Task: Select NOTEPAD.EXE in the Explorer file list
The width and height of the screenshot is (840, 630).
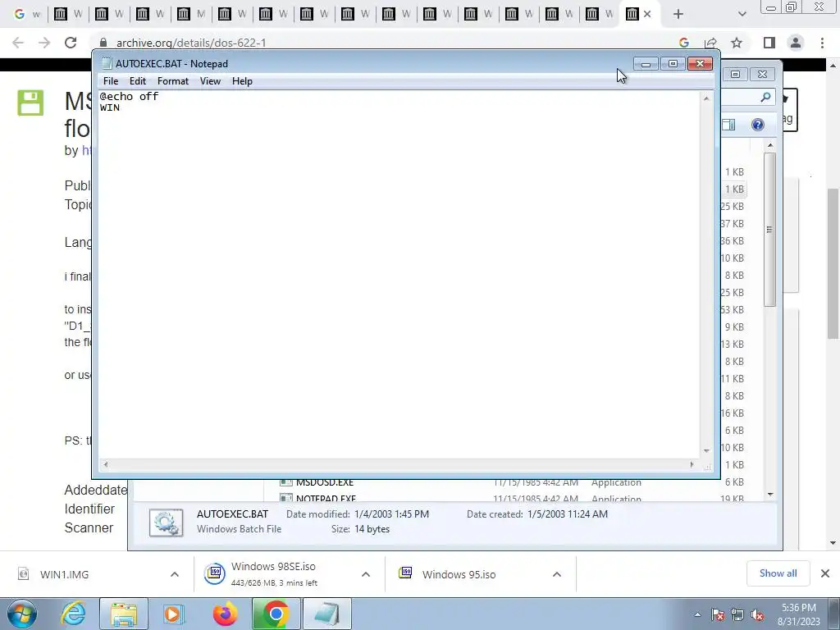Action: tap(326, 498)
